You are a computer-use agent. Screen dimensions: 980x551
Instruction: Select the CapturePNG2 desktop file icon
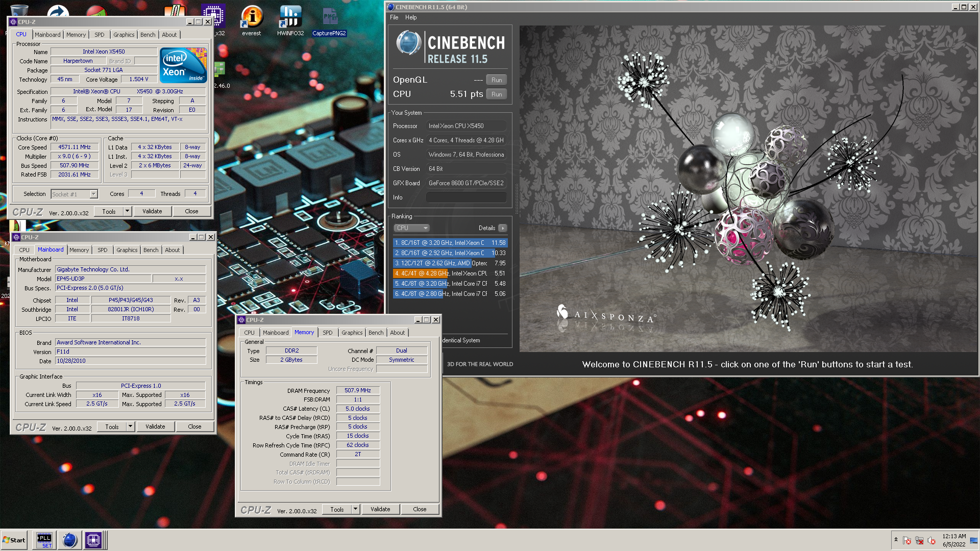[329, 20]
